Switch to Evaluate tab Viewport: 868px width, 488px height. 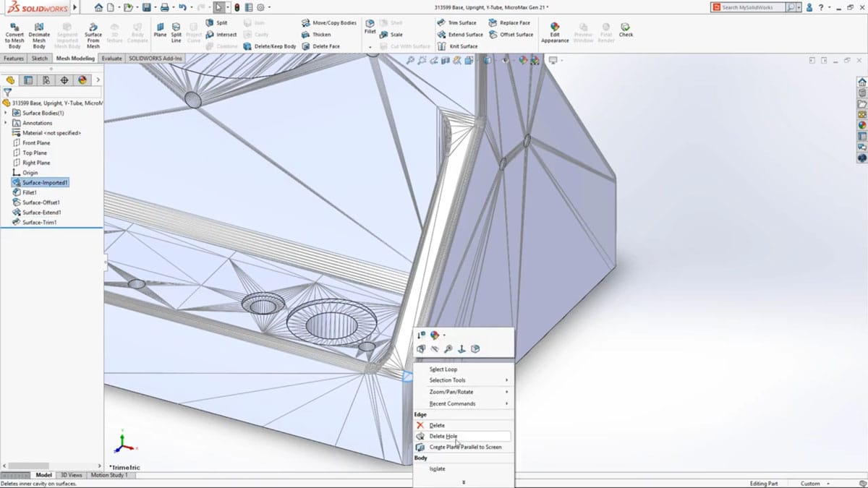[x=111, y=59]
